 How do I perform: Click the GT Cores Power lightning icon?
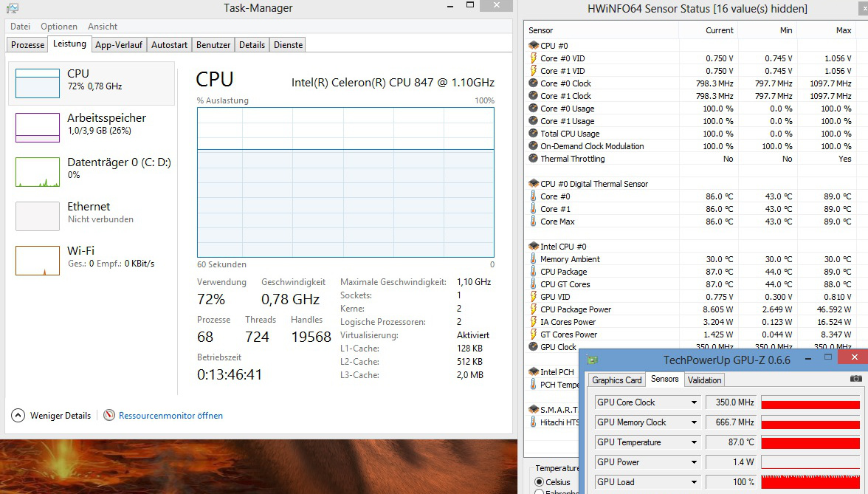tap(534, 334)
